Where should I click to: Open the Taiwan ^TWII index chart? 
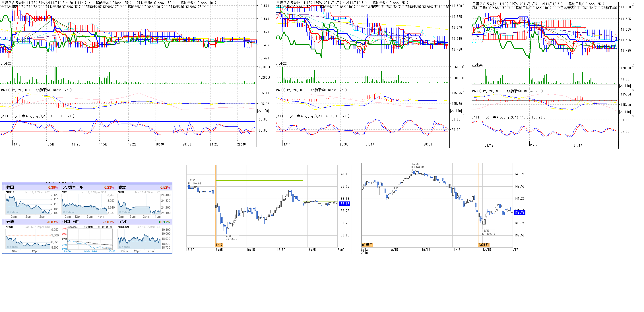pos(28,239)
